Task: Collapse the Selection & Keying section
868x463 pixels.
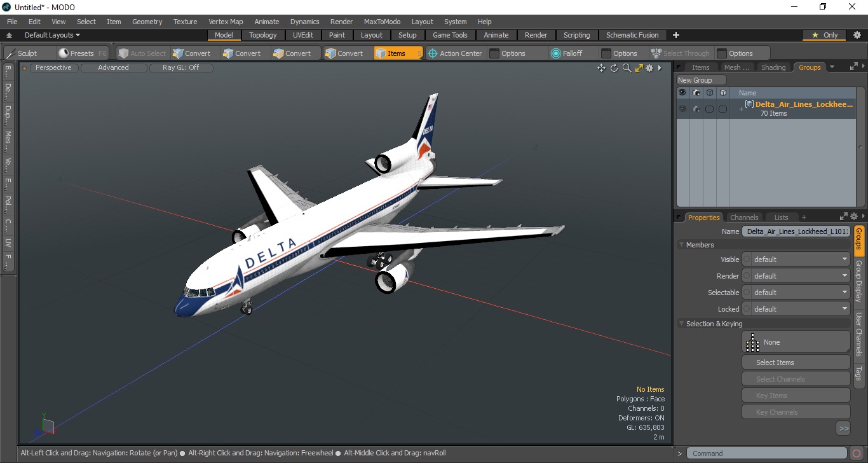Action: [x=682, y=324]
